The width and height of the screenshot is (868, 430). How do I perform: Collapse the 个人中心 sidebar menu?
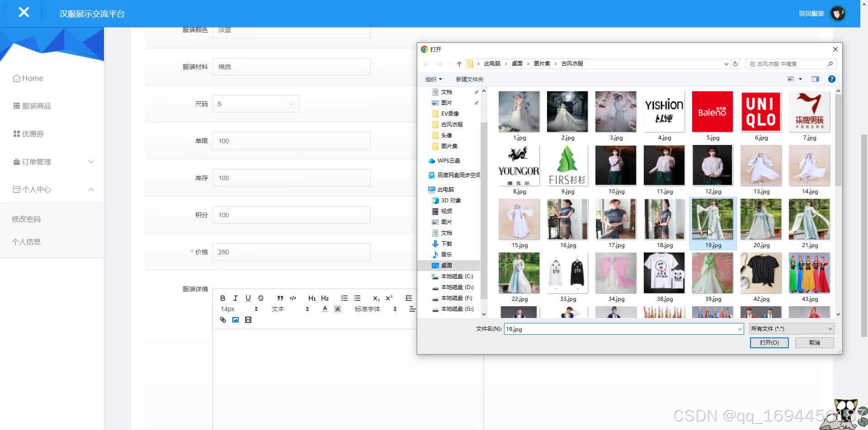coord(52,190)
